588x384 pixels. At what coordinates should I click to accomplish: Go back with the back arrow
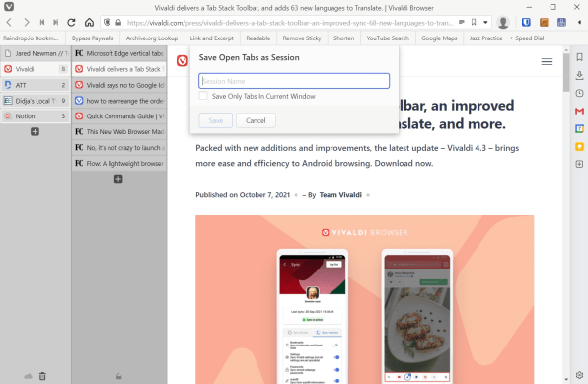(x=9, y=23)
